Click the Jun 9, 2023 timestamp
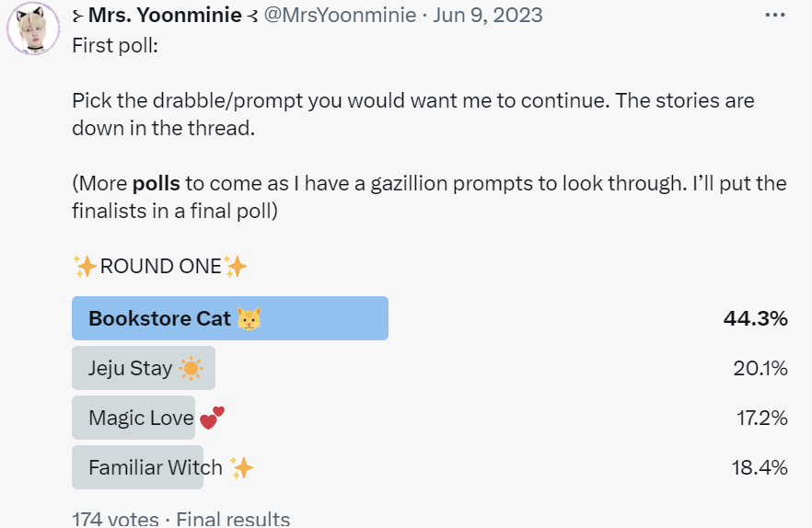The image size is (812, 528). (488, 15)
